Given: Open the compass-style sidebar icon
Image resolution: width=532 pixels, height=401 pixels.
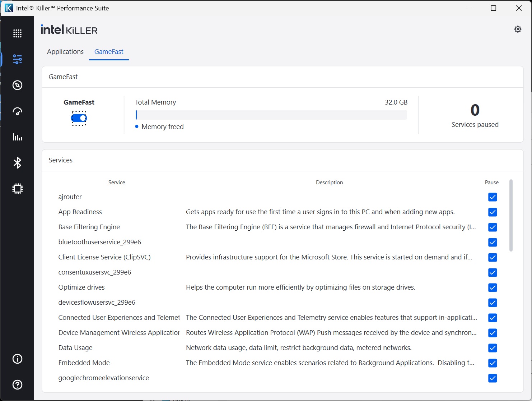Looking at the screenshot, I should (x=17, y=85).
